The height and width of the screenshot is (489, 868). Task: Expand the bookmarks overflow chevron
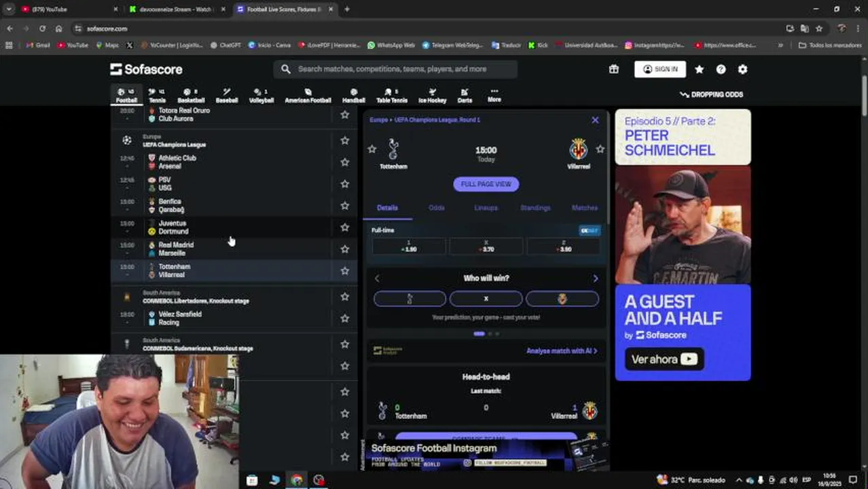pyautogui.click(x=780, y=45)
